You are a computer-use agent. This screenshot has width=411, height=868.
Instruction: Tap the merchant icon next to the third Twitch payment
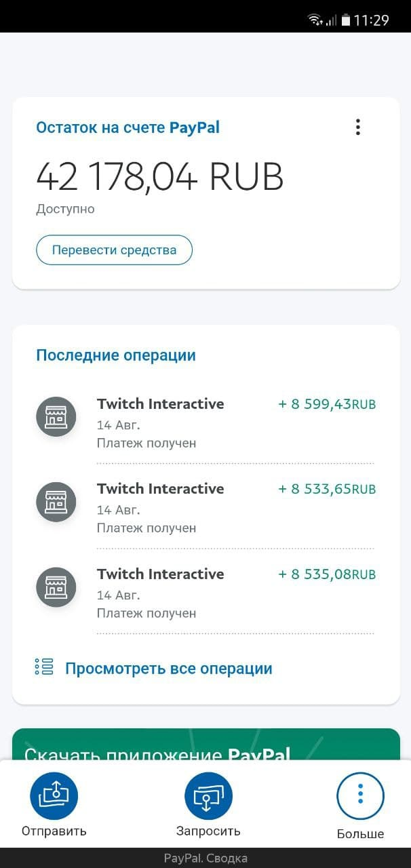click(56, 587)
